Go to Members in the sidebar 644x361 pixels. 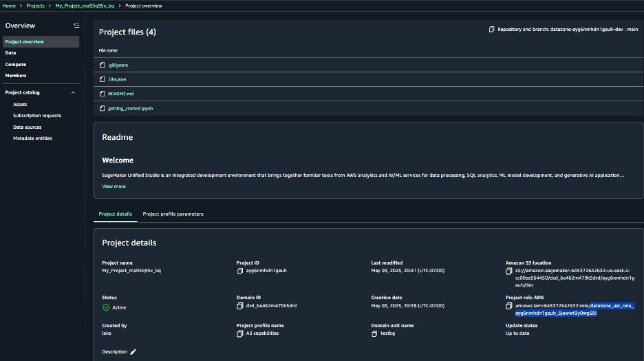(16, 76)
